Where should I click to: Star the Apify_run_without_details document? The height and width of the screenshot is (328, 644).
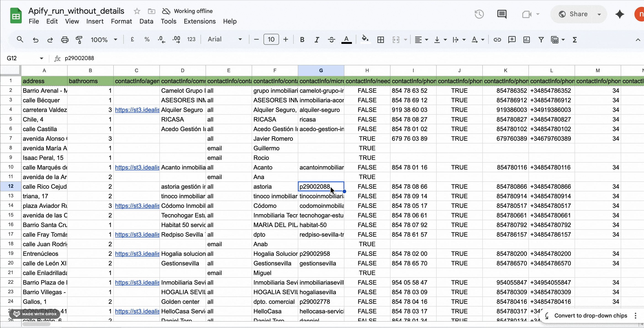point(137,11)
